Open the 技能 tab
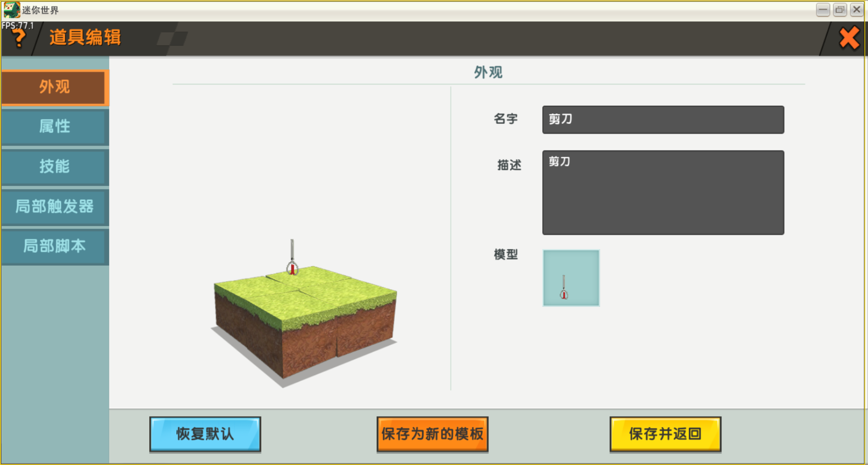The image size is (868, 465). (55, 166)
